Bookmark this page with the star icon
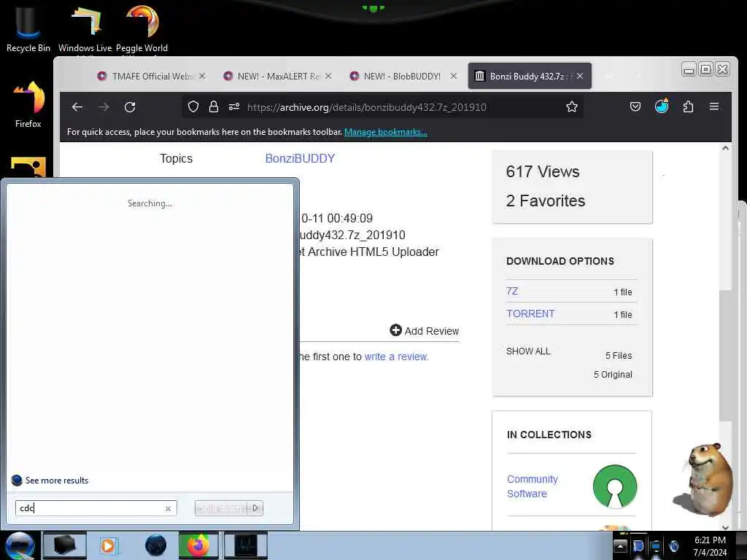Viewport: 747px width, 560px height. coord(572,106)
